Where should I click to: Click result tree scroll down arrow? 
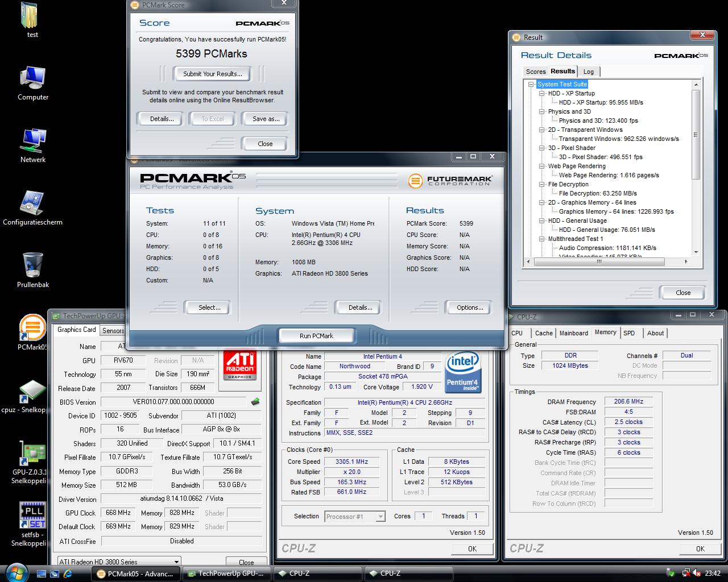click(696, 252)
